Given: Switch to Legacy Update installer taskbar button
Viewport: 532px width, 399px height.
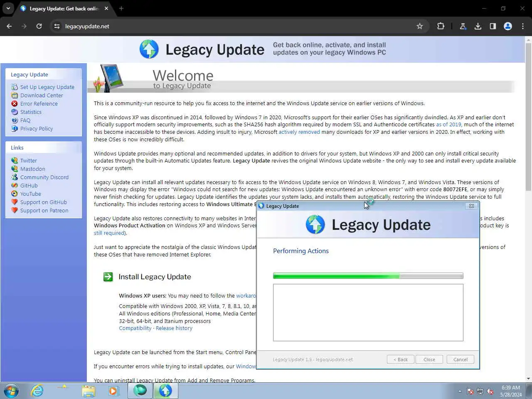Looking at the screenshot, I should coord(165,391).
